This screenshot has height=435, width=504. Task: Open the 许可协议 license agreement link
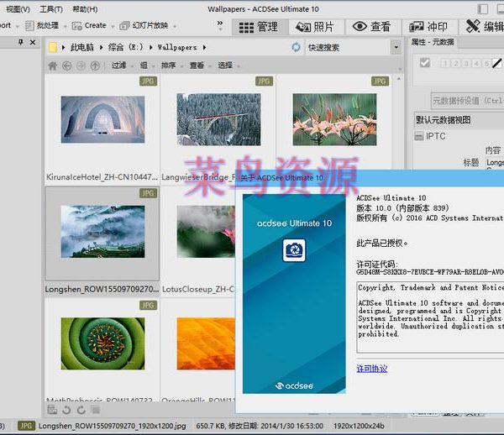[x=372, y=368]
